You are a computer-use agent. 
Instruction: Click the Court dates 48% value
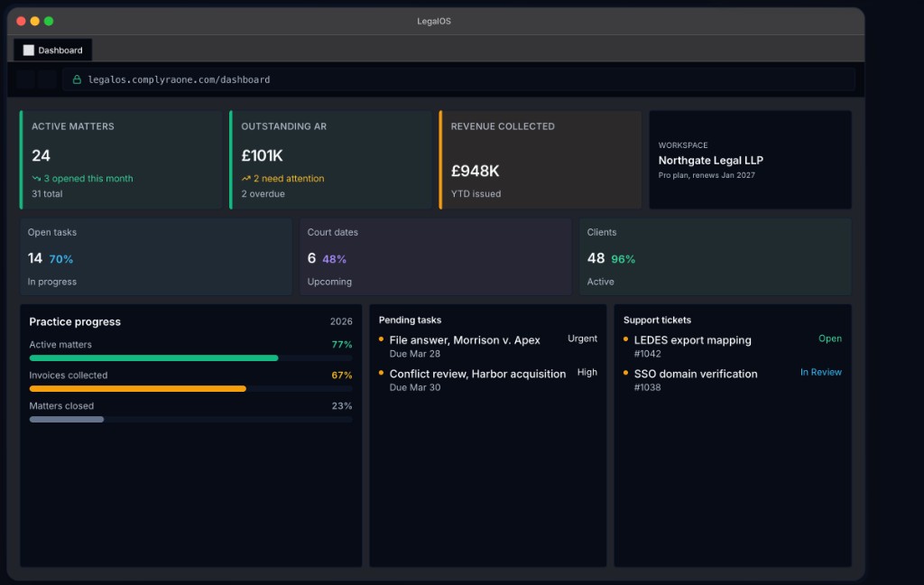pyautogui.click(x=334, y=259)
